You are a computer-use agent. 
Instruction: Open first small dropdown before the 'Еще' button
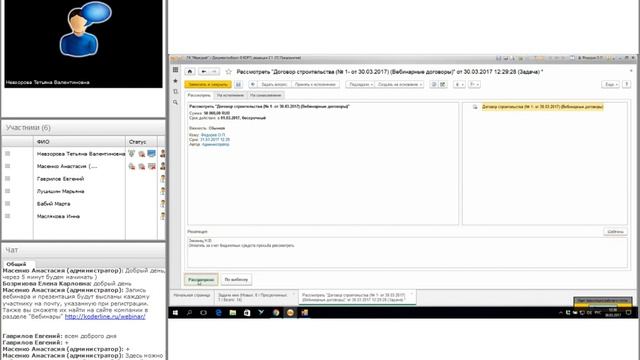[459, 84]
